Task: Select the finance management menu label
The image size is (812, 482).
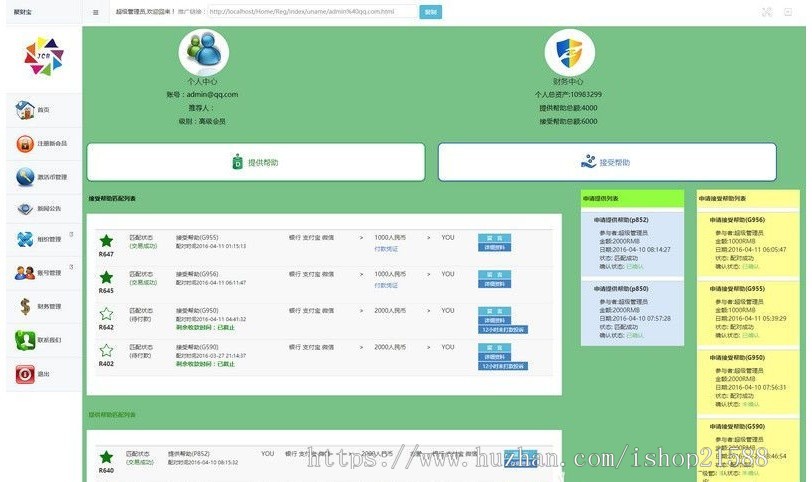Action: click(x=49, y=306)
